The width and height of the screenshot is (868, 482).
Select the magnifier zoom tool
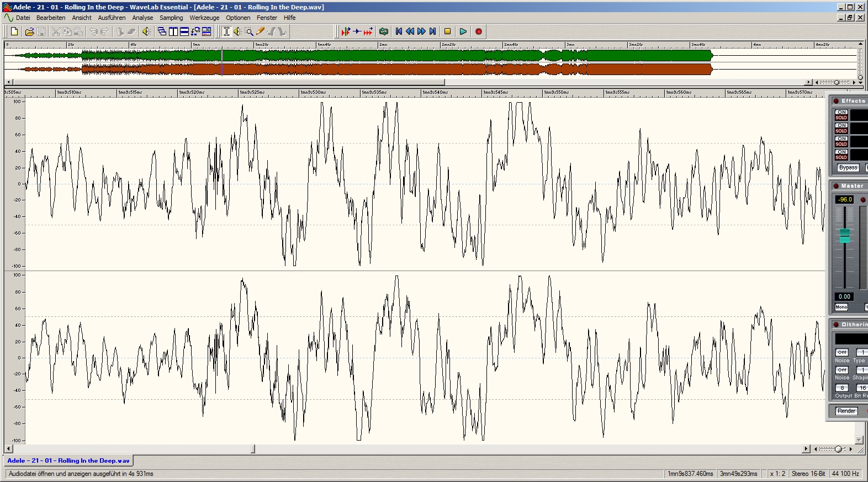pyautogui.click(x=249, y=31)
